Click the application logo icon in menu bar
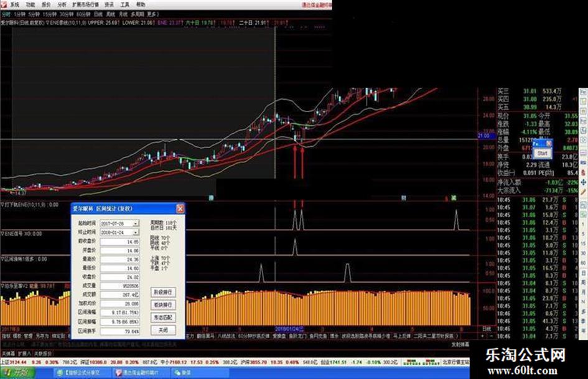This screenshot has height=379, width=588. [3, 4]
